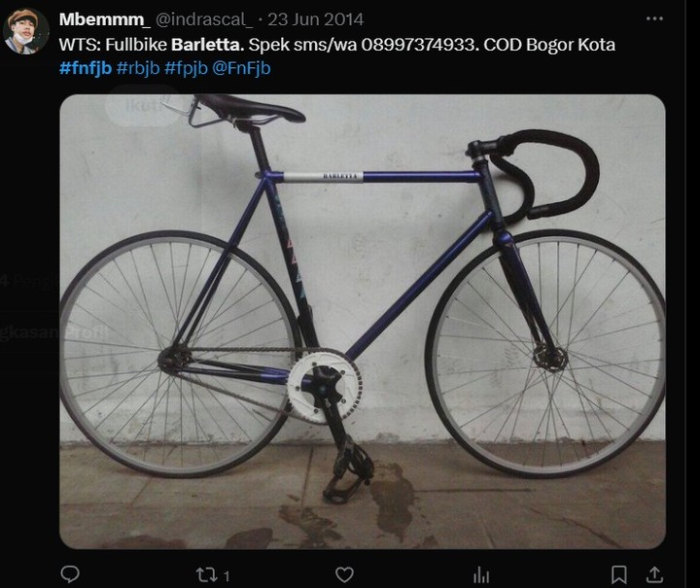The width and height of the screenshot is (700, 588).
Task: Bookmark this tweet
Action: coord(618,574)
